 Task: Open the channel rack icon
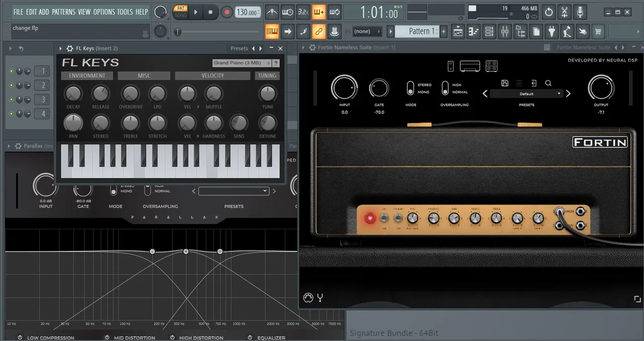[x=489, y=31]
